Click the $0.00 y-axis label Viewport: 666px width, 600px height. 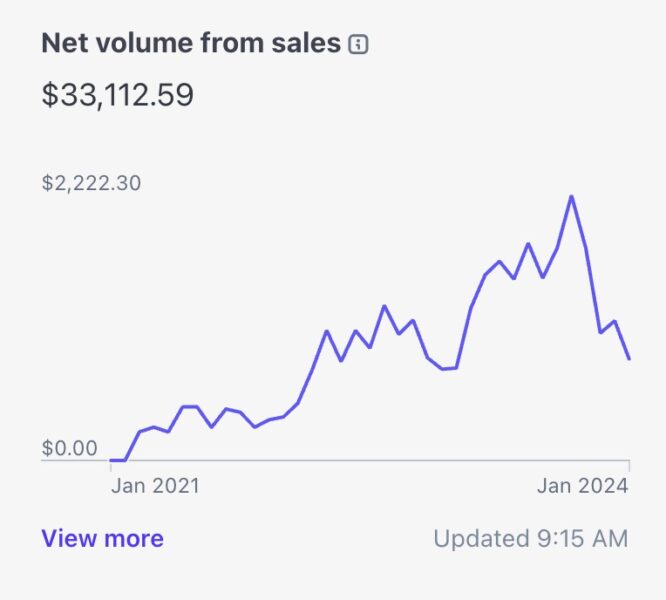[70, 448]
